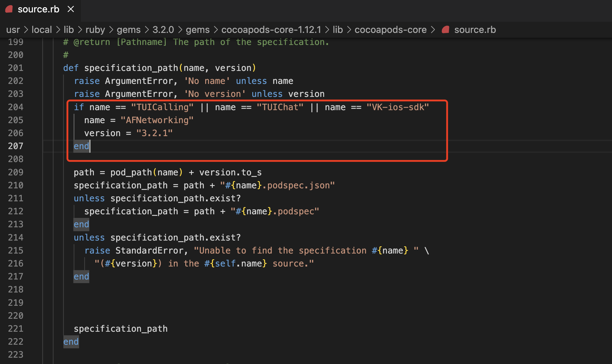Click line number 201 in the gutter

click(16, 68)
